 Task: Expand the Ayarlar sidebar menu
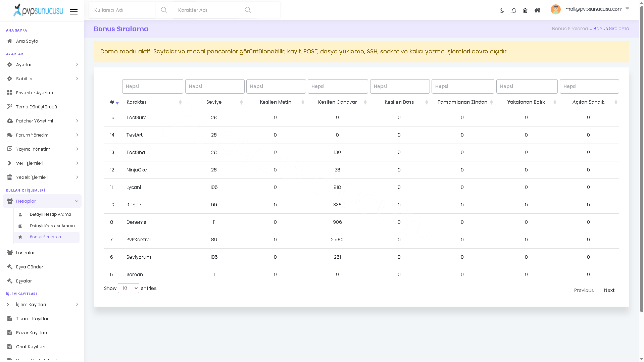pyautogui.click(x=42, y=64)
